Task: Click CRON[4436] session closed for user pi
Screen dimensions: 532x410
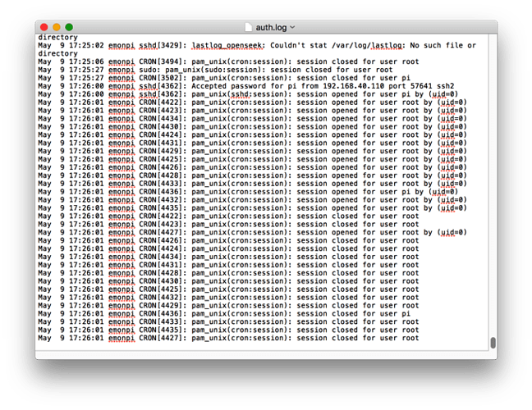Action: [x=224, y=314]
